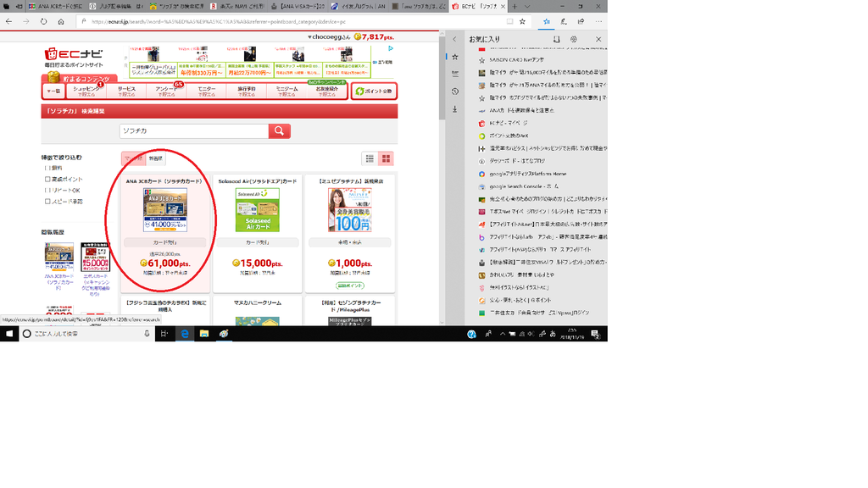Click the ポイント交換 button
The height and width of the screenshot is (488, 868).
[374, 91]
